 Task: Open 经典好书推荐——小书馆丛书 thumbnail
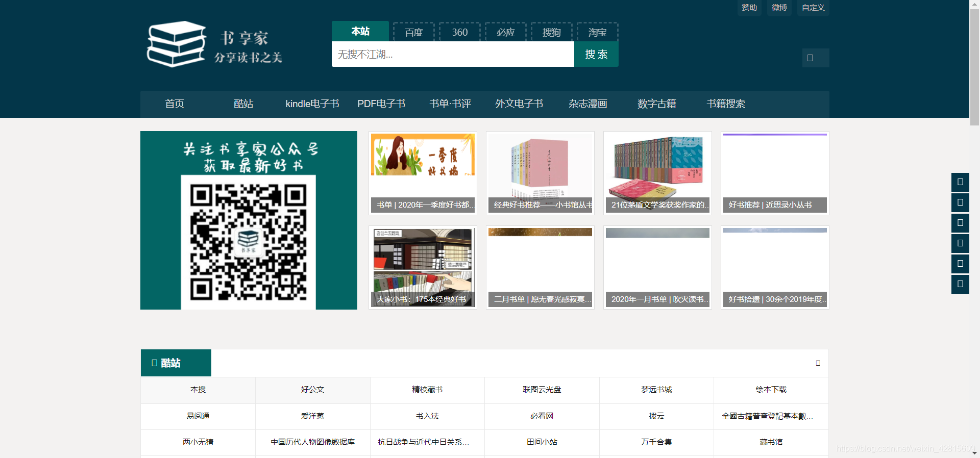click(x=540, y=173)
